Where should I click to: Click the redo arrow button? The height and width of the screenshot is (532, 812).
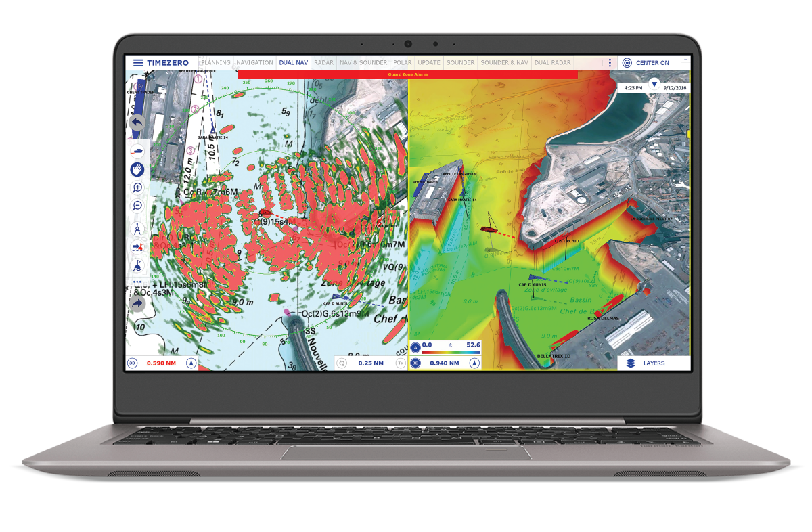[x=137, y=304]
